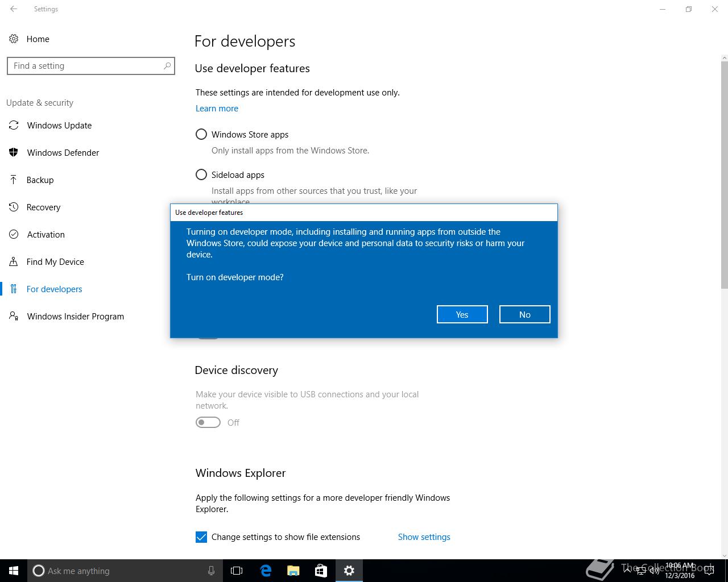This screenshot has height=582, width=728.
Task: Click the magnifier icon in the settings search
Action: click(x=167, y=66)
